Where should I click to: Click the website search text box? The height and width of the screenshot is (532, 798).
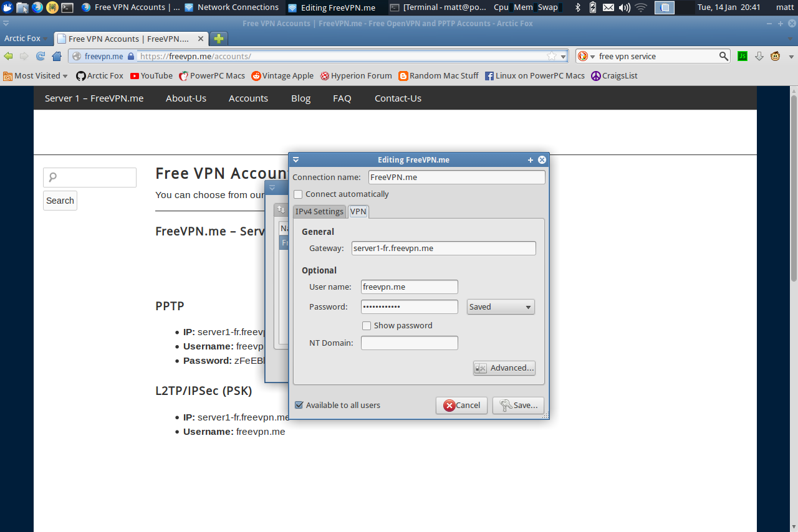(x=90, y=178)
